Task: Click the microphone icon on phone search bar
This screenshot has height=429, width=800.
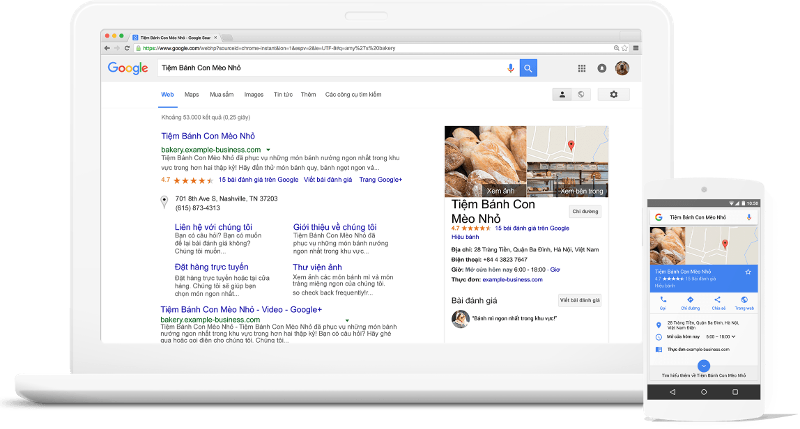Action: point(749,217)
